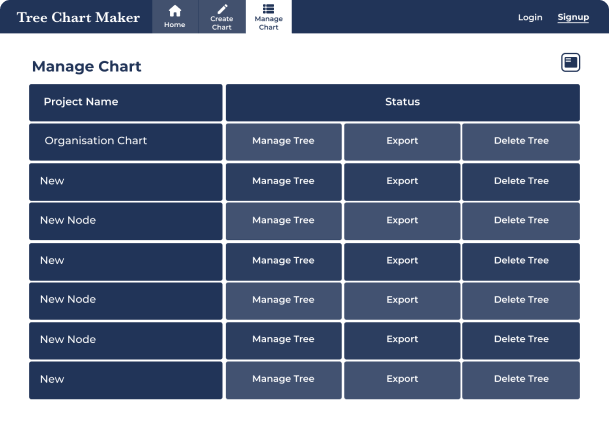Click the Signup link
609x433 pixels.
click(x=573, y=17)
